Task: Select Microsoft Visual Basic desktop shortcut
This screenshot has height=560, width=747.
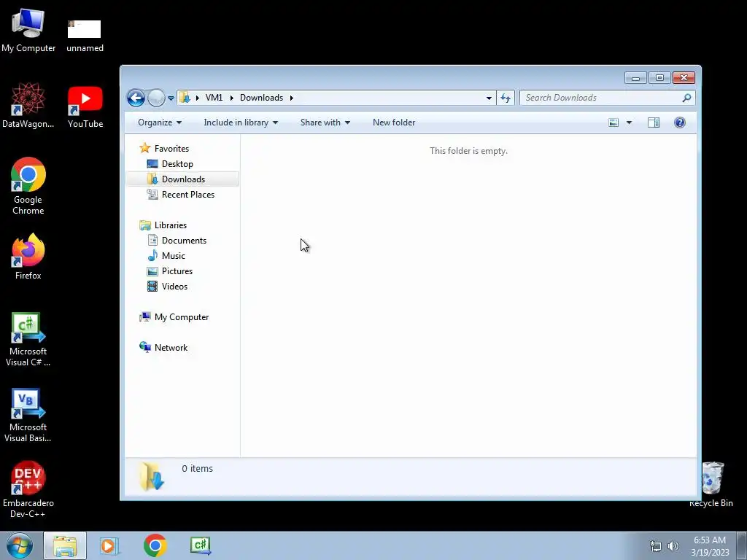Action: point(28,416)
